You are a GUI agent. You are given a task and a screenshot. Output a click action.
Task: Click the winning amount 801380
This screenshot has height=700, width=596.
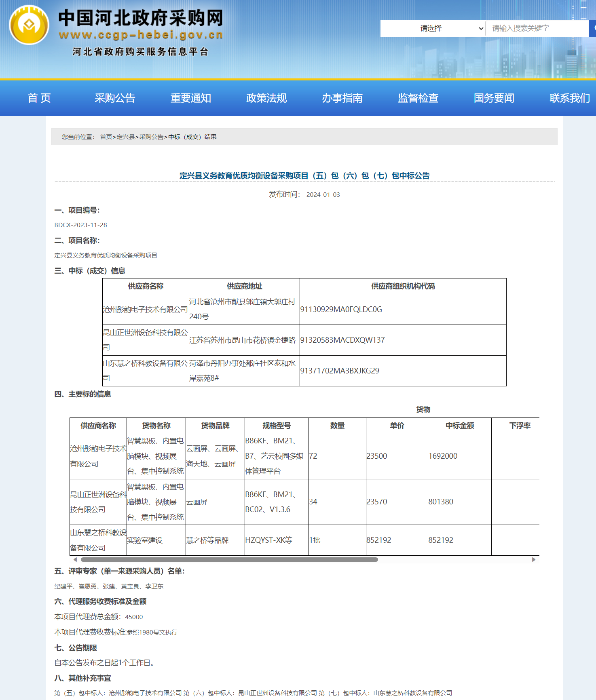[x=441, y=502]
